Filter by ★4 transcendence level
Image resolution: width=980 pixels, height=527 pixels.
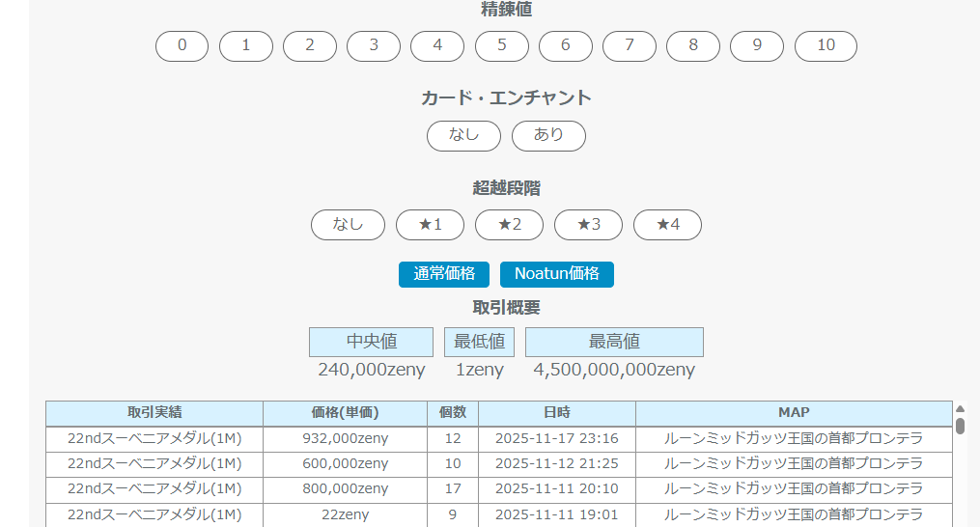[x=667, y=225]
